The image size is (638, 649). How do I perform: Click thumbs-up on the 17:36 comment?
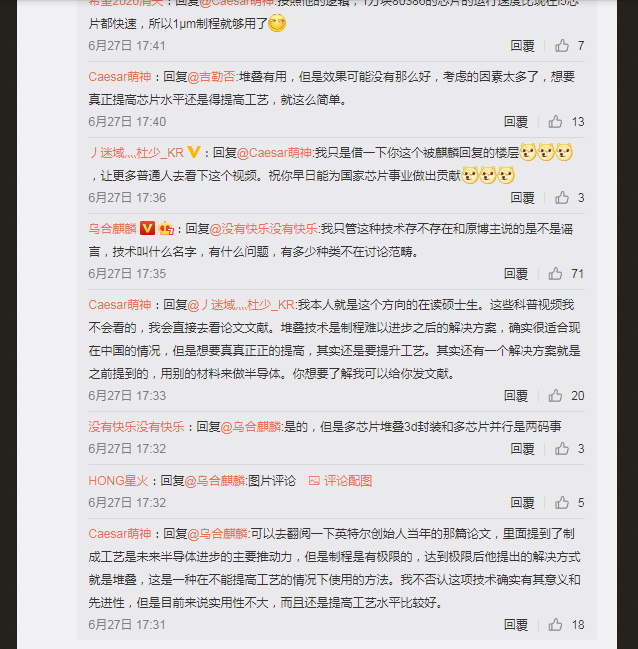(x=562, y=198)
